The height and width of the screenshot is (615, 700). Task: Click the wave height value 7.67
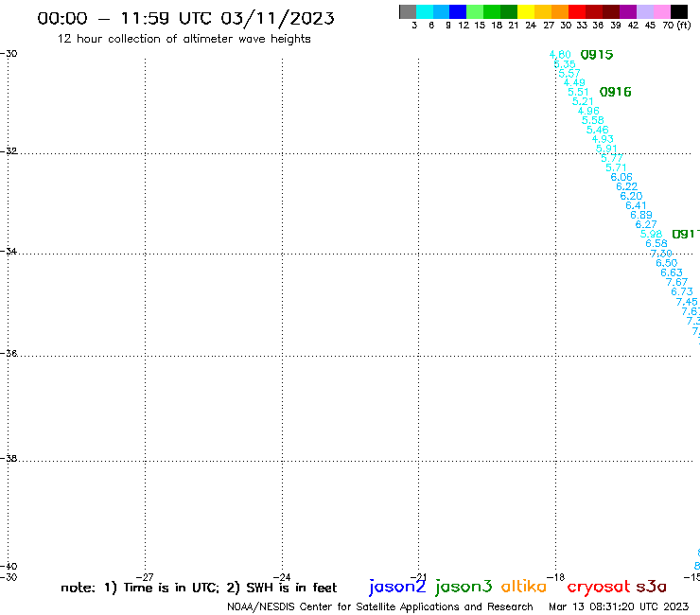point(676,282)
